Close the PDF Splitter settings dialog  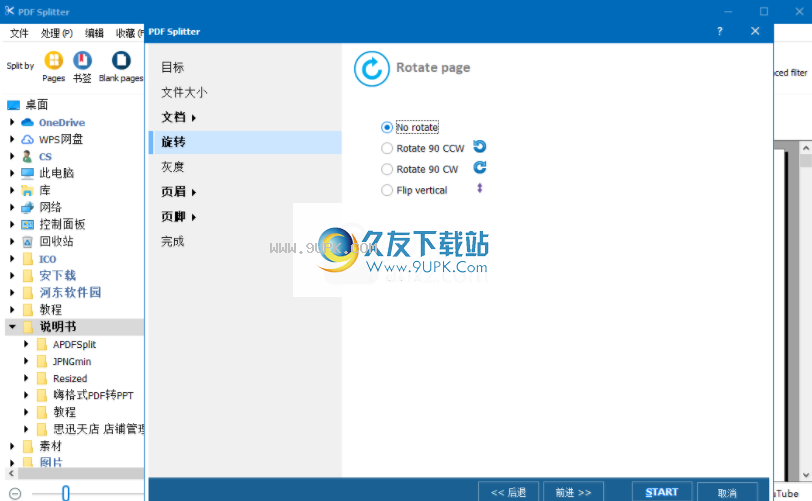(x=755, y=31)
